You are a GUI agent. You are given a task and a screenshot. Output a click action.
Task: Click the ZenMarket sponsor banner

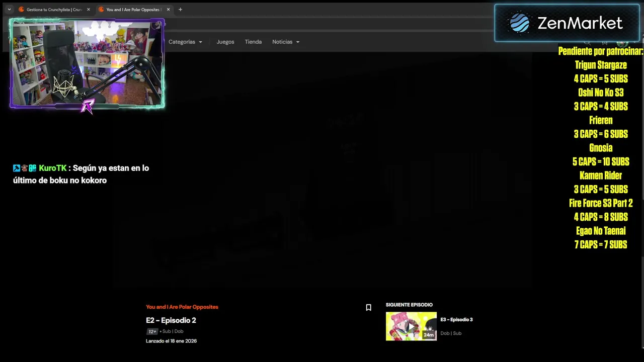(x=567, y=23)
